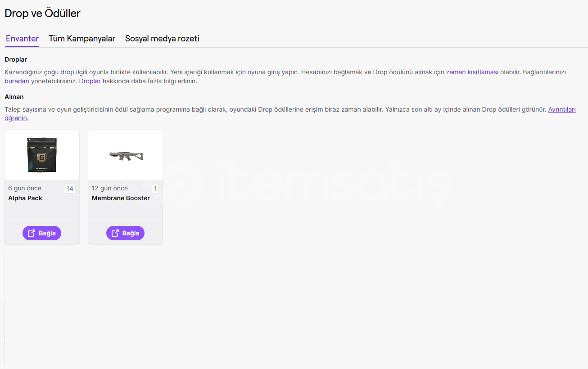Open the Sosyal medya rozeti tab
Image resolution: width=588 pixels, height=369 pixels.
tap(162, 39)
